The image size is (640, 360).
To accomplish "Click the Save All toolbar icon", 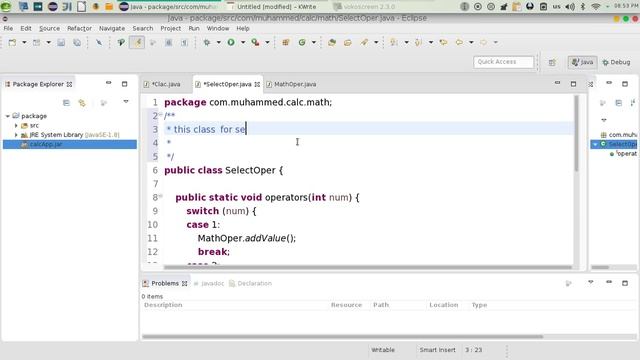I will (x=77, y=42).
